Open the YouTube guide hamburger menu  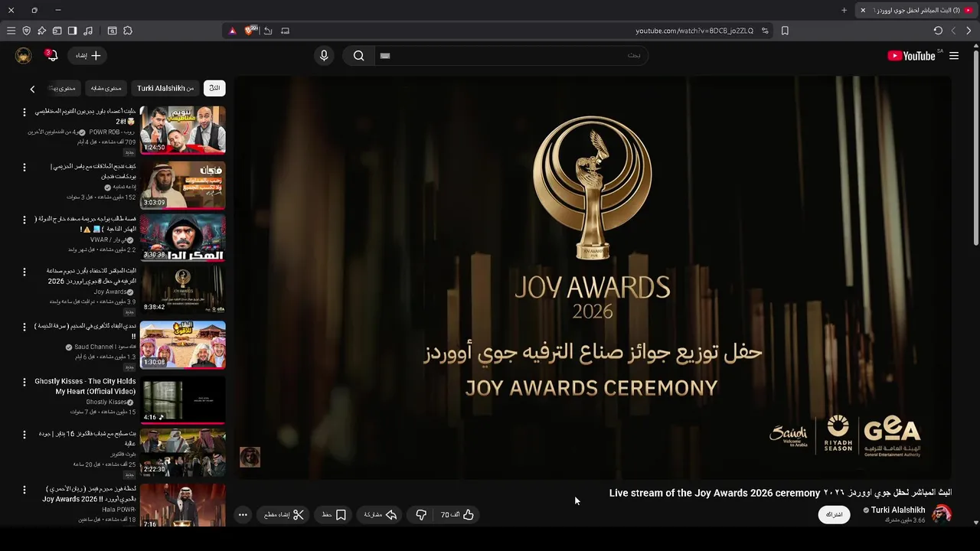click(954, 56)
